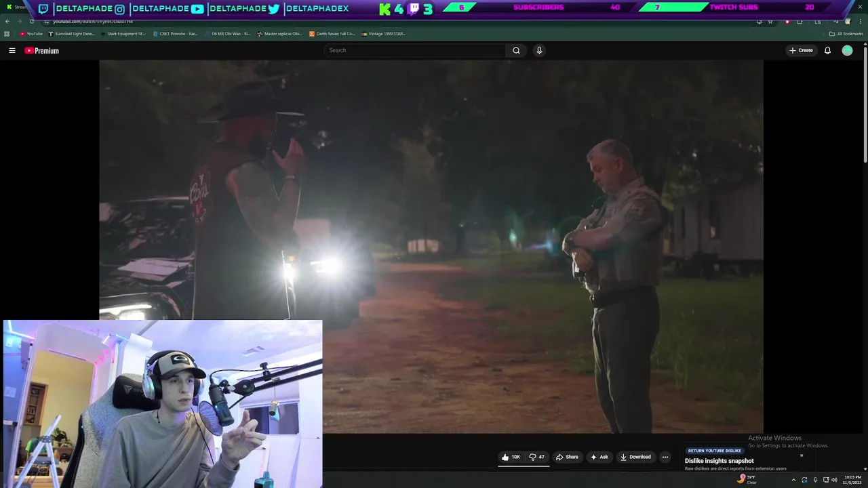Image resolution: width=868 pixels, height=488 pixels.
Task: Download the video
Action: pyautogui.click(x=635, y=457)
